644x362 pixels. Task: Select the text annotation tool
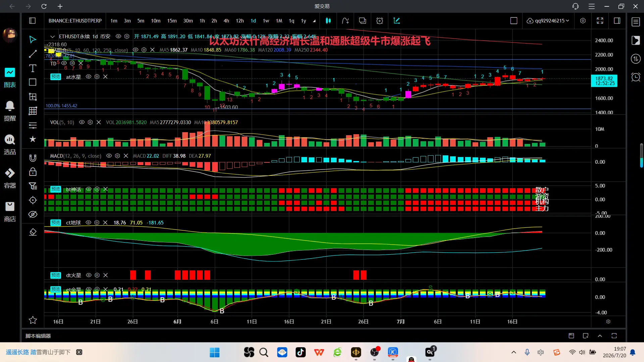click(x=33, y=68)
